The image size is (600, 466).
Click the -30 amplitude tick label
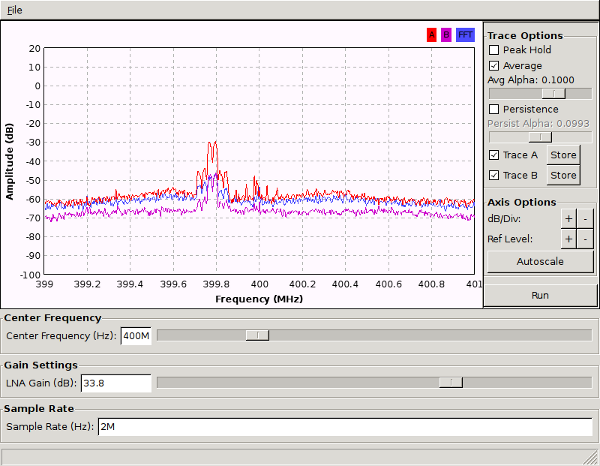33,143
